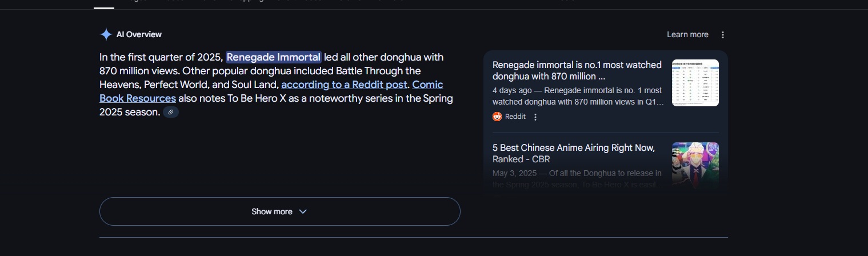Click the AI Overview sparkle icon
Image resolution: width=868 pixels, height=256 pixels.
click(106, 34)
